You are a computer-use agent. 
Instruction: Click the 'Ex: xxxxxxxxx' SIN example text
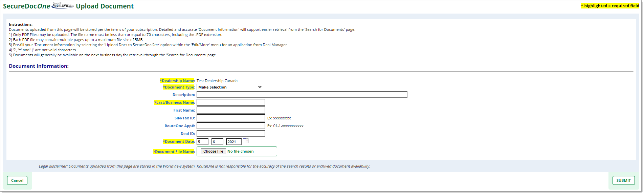point(279,118)
